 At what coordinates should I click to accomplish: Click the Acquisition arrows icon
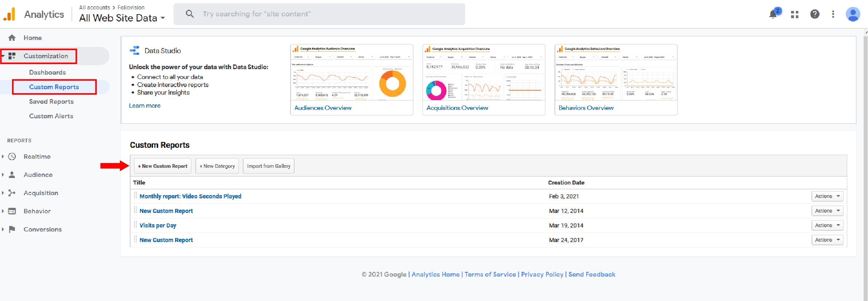click(x=12, y=193)
